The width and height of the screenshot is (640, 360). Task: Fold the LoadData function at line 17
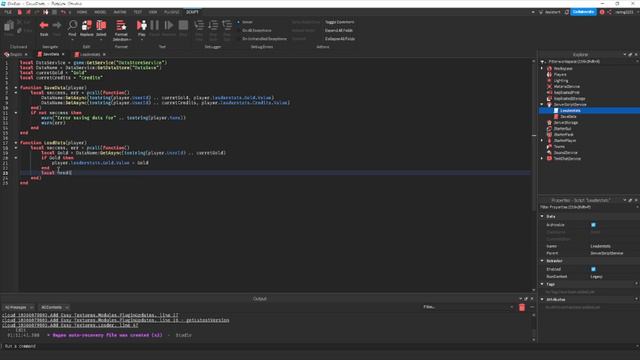pos(16,143)
